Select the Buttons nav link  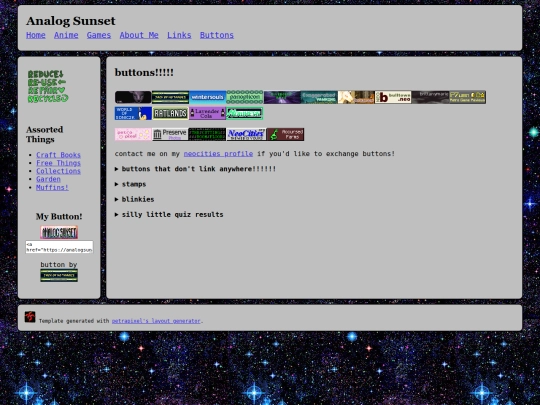pos(217,35)
